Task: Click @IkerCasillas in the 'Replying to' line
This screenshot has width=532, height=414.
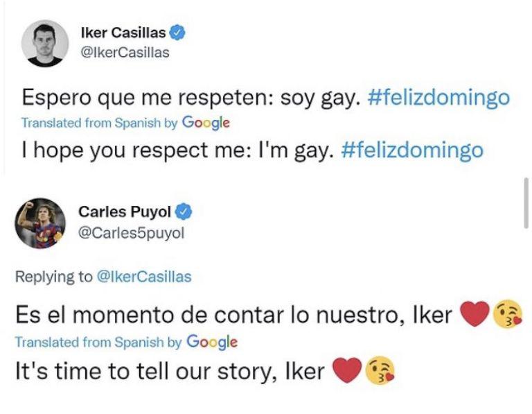Action: point(144,277)
